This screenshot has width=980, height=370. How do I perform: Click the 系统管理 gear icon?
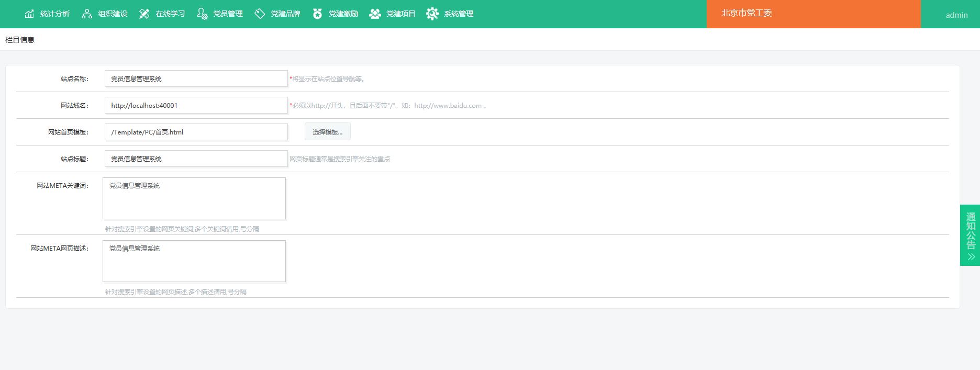432,14
